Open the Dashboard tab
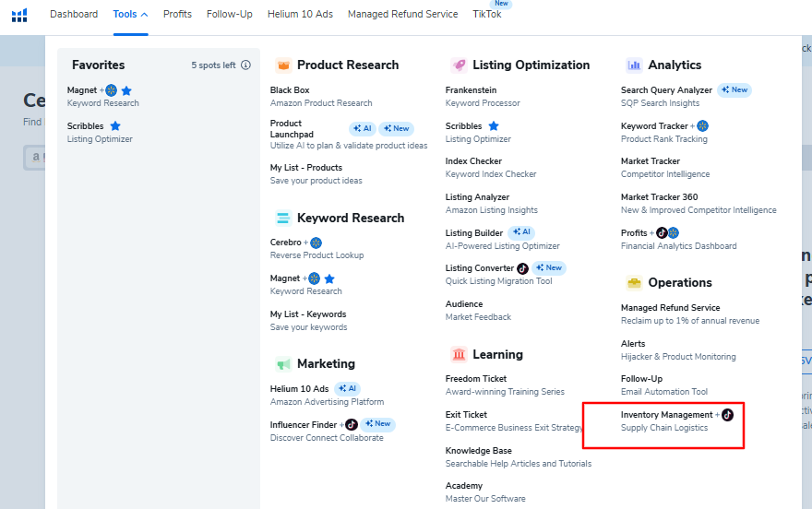 [74, 15]
